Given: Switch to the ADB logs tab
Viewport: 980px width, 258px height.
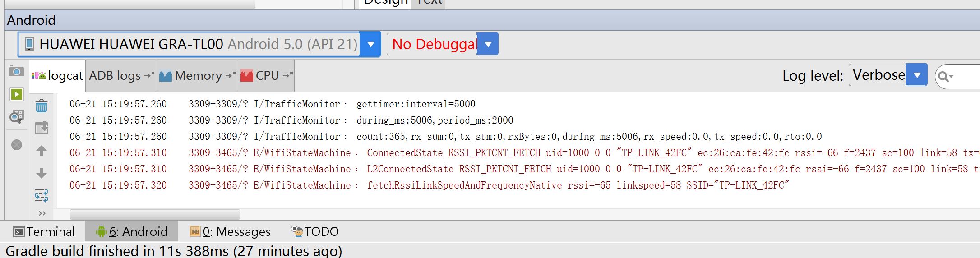Looking at the screenshot, I should pyautogui.click(x=120, y=76).
